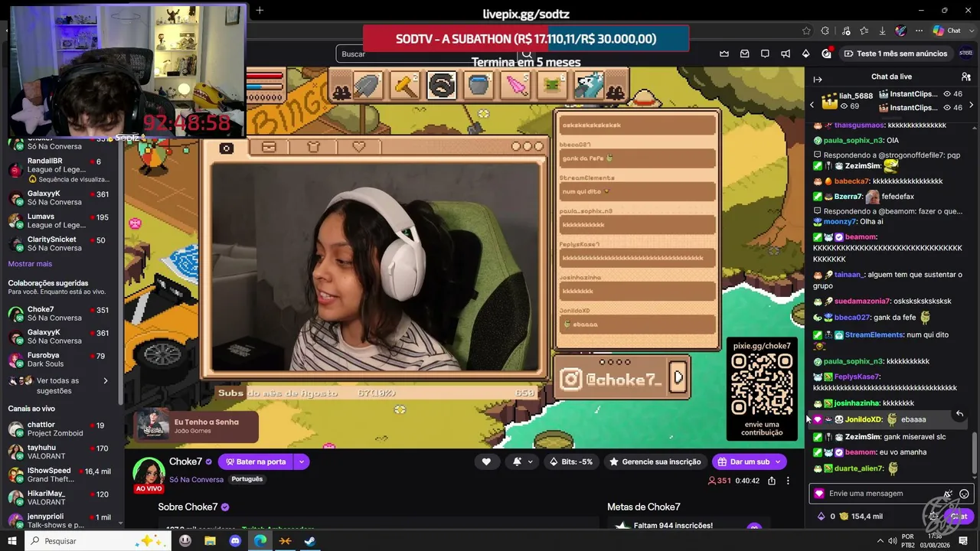980x551 pixels.
Task: Open the emote picker in chat
Action: point(965,494)
